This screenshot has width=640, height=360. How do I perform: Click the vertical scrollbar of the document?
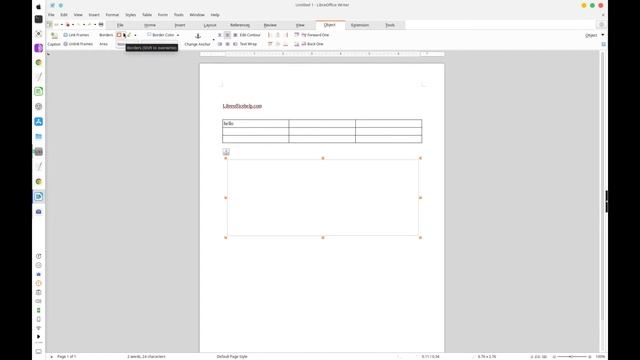(602, 186)
